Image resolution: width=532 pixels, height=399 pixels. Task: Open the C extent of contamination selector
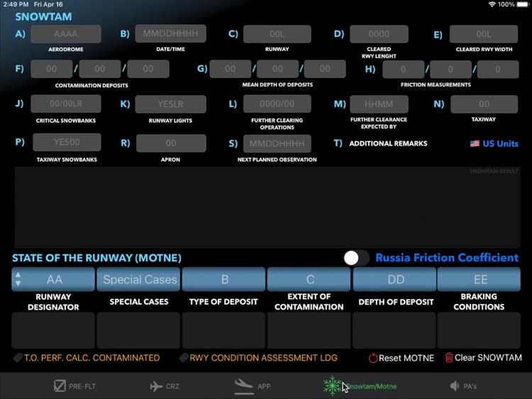(309, 279)
